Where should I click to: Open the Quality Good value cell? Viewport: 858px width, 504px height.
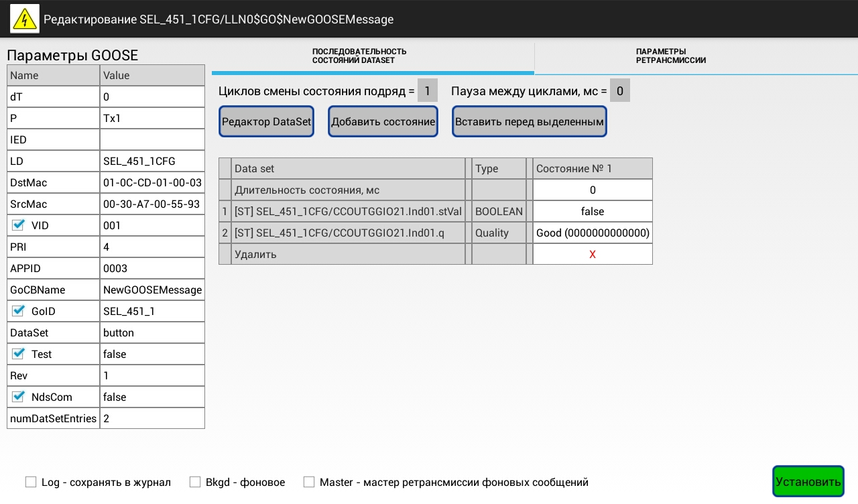point(592,233)
